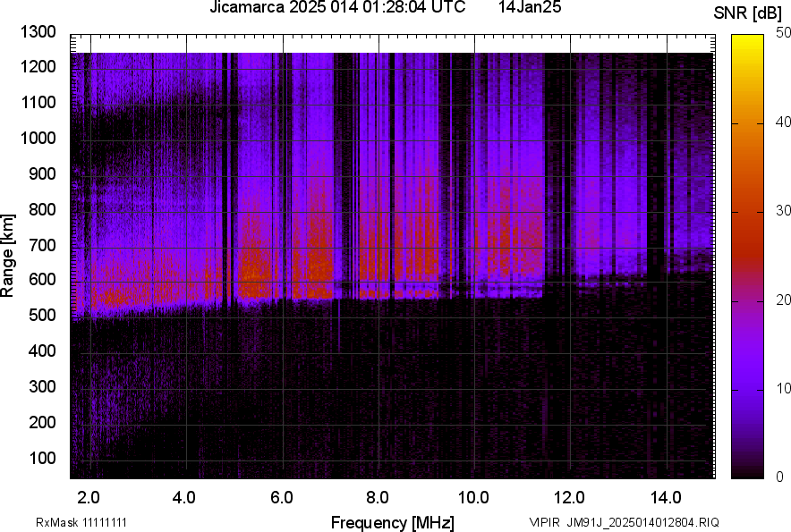Click the range tick label '300'

coord(42,386)
